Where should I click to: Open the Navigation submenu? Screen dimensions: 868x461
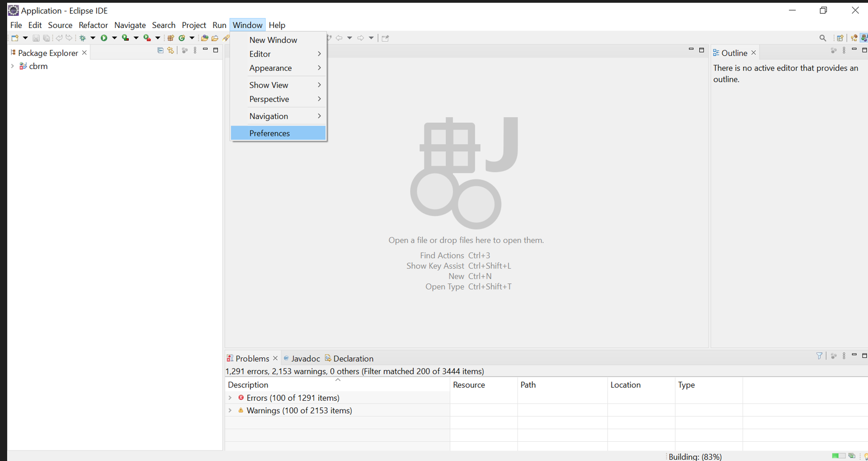(278, 116)
